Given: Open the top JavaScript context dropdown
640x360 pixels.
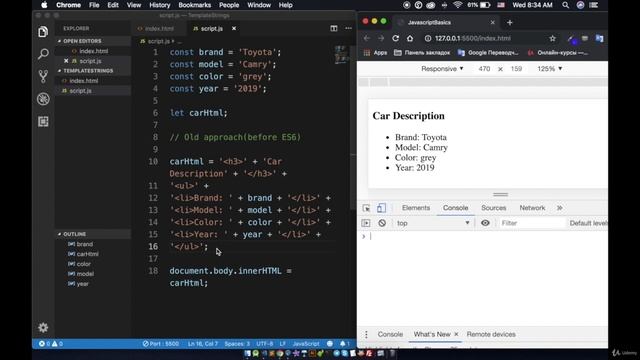Looking at the screenshot, I should (433, 223).
